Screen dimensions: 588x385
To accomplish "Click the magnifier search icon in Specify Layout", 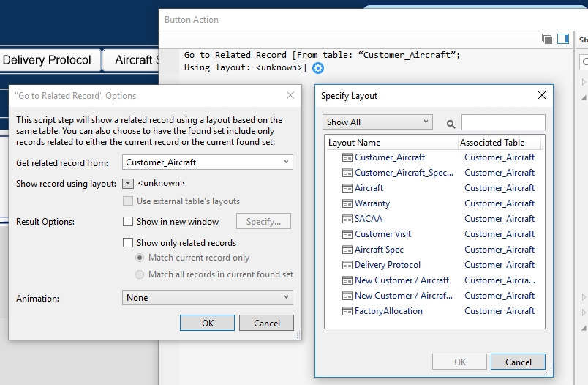I will click(x=451, y=124).
